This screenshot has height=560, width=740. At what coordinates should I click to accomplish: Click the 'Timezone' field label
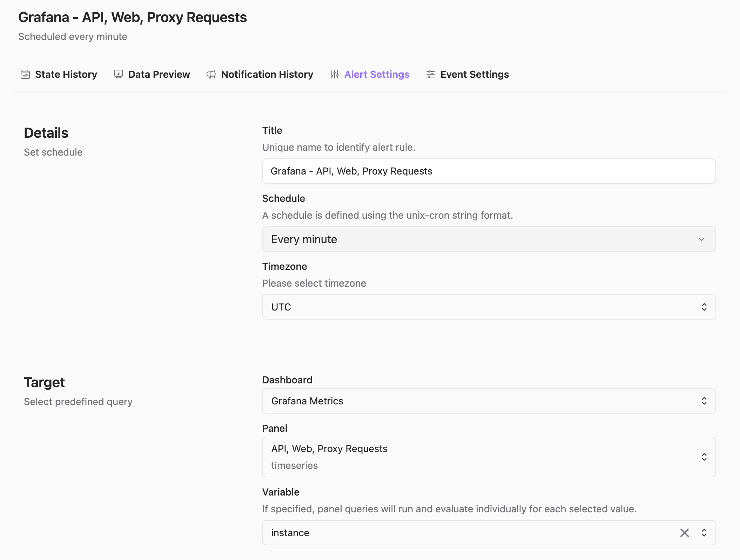284,266
